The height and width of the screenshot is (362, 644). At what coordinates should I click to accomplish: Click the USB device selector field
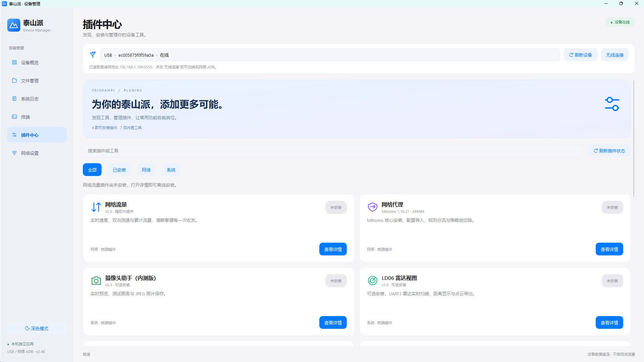330,55
